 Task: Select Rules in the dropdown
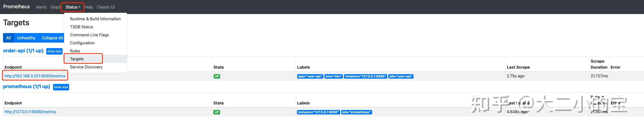coord(75,51)
